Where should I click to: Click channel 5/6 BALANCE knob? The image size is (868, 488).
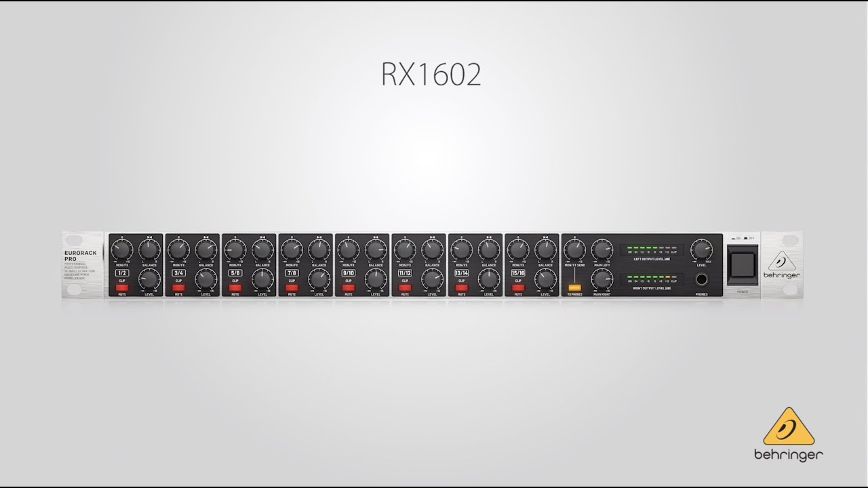[262, 250]
